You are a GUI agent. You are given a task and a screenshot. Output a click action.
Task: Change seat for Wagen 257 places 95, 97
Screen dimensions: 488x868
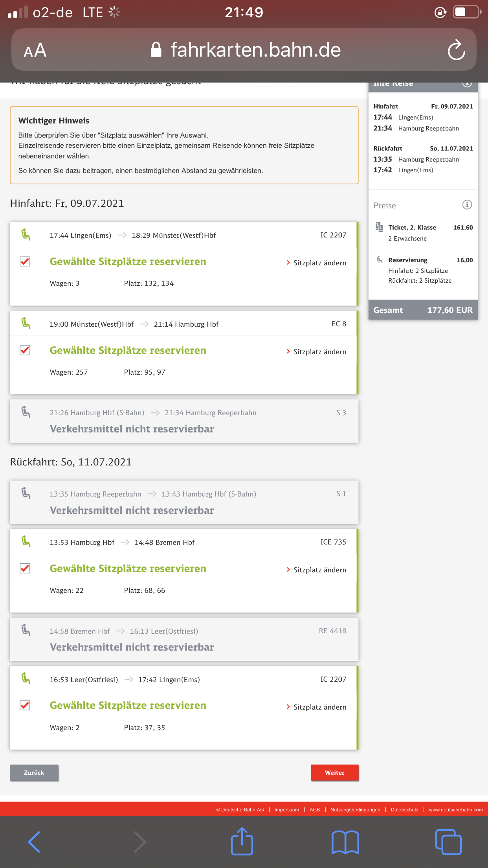[316, 352]
